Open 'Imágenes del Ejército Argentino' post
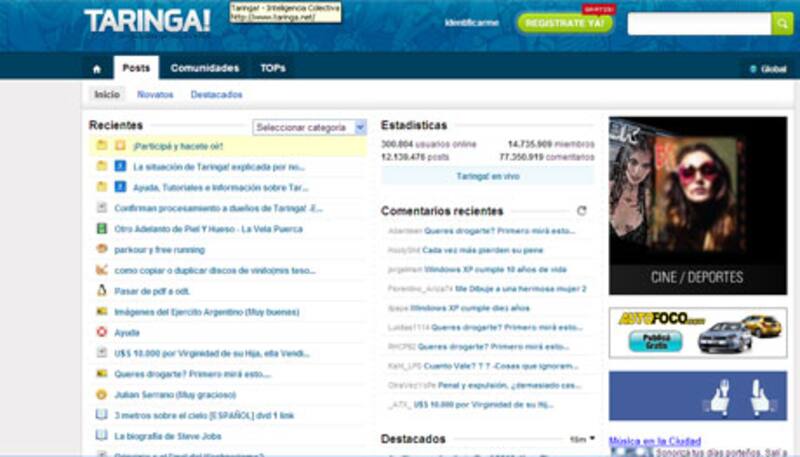 (207, 312)
